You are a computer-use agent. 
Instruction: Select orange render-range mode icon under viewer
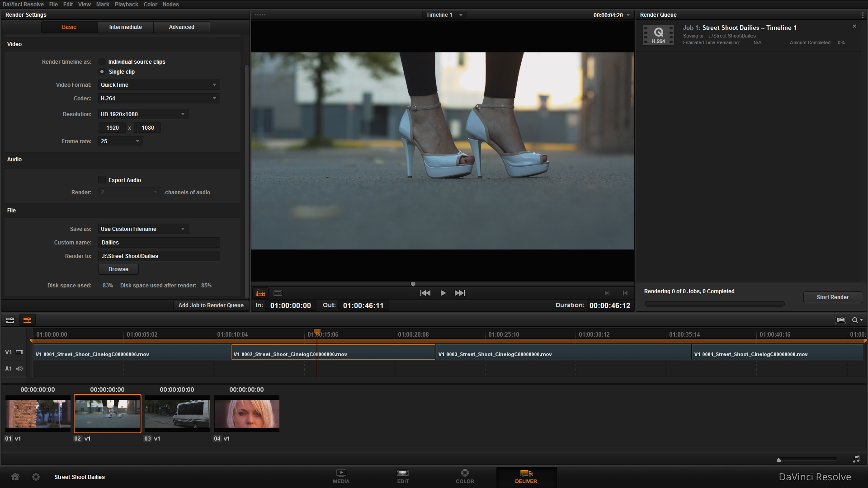click(261, 293)
